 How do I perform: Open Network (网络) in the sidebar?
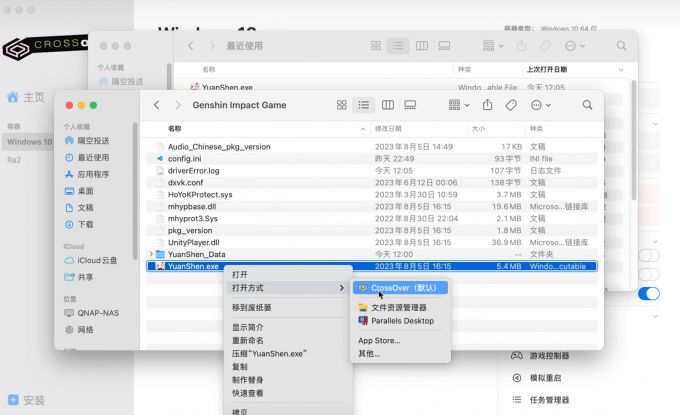tap(79, 330)
